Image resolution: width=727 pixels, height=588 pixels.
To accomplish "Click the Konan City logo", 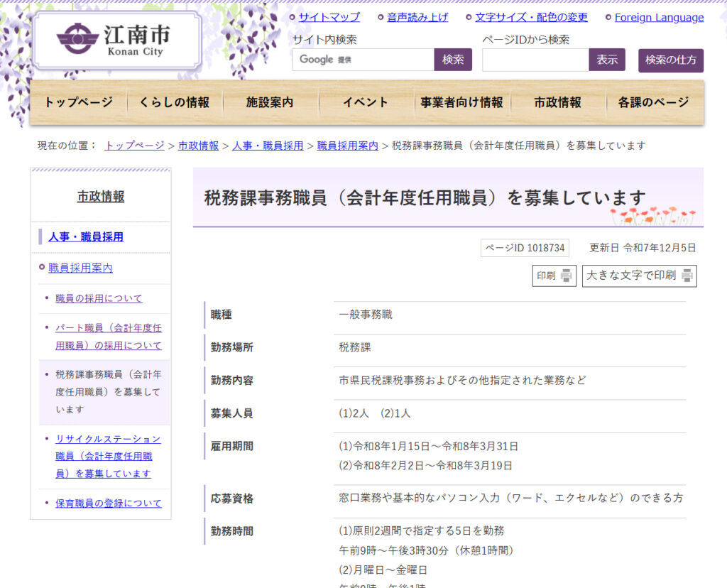I will pos(117,40).
